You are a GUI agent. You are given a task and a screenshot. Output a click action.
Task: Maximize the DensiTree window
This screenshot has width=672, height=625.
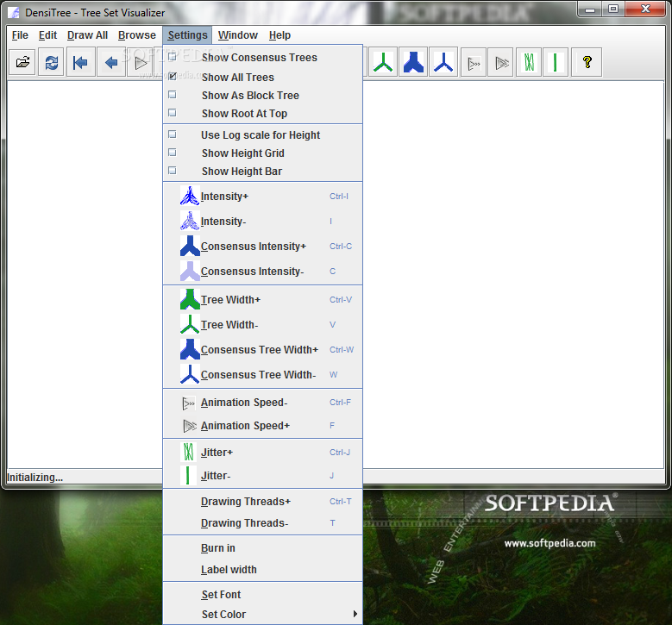[x=613, y=9]
